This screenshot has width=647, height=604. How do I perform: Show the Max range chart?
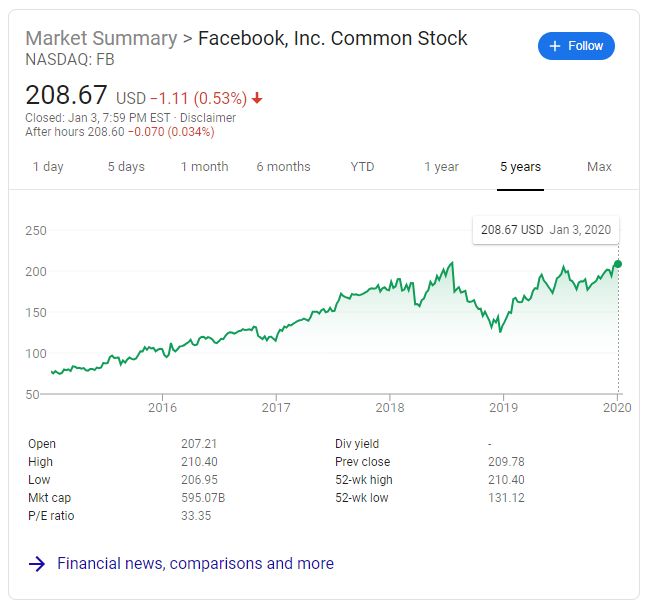[599, 167]
